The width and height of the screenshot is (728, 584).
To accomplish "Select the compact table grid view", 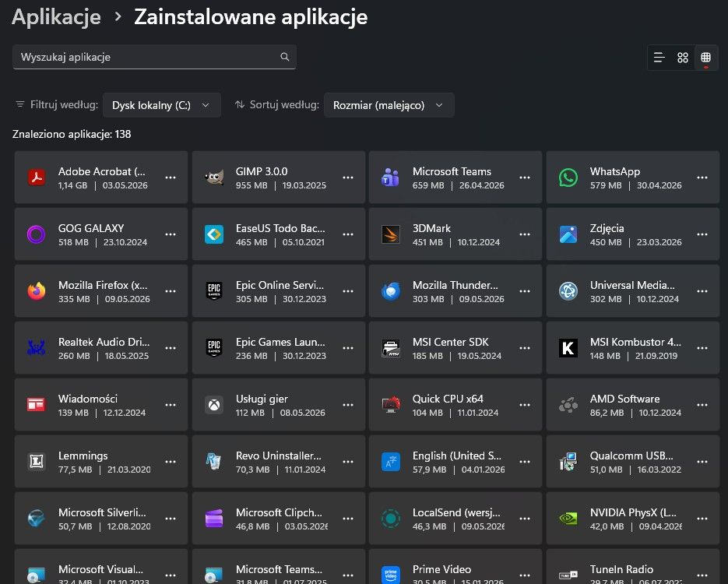I will [705, 58].
